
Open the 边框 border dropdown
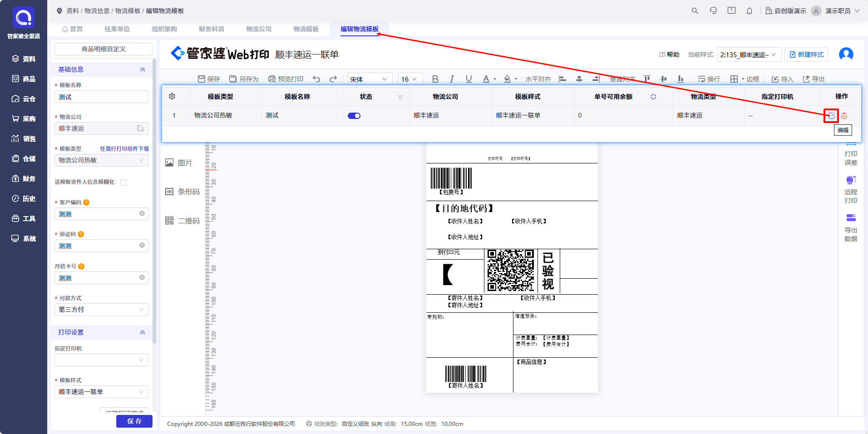[745, 79]
